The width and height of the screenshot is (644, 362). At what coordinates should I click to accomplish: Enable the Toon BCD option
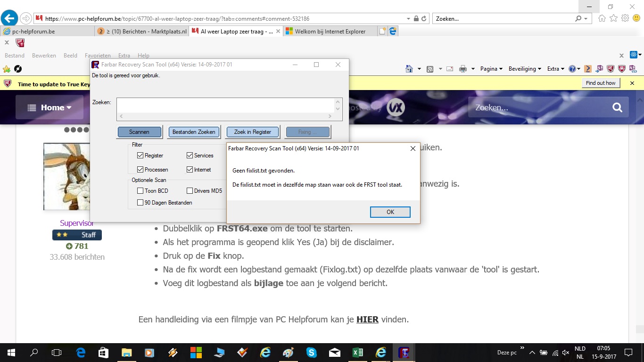pos(140,191)
